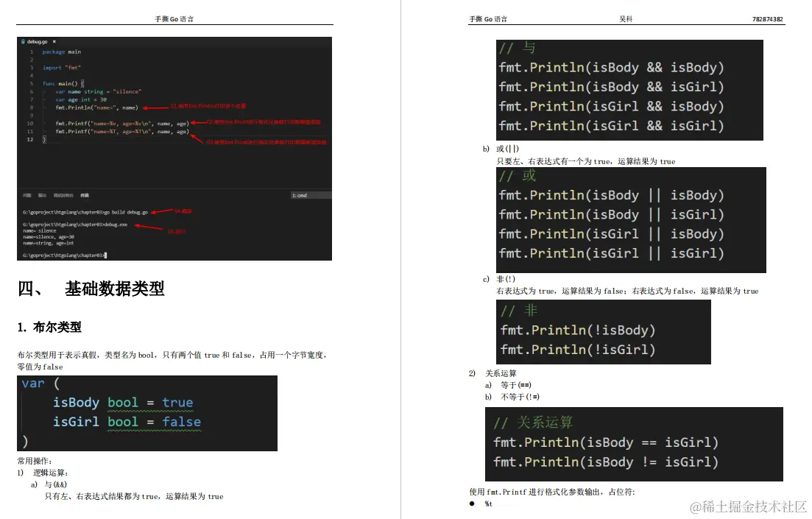Click the left page header '手撕 Go 语言'
The width and height of the screenshot is (812, 519).
click(174, 19)
